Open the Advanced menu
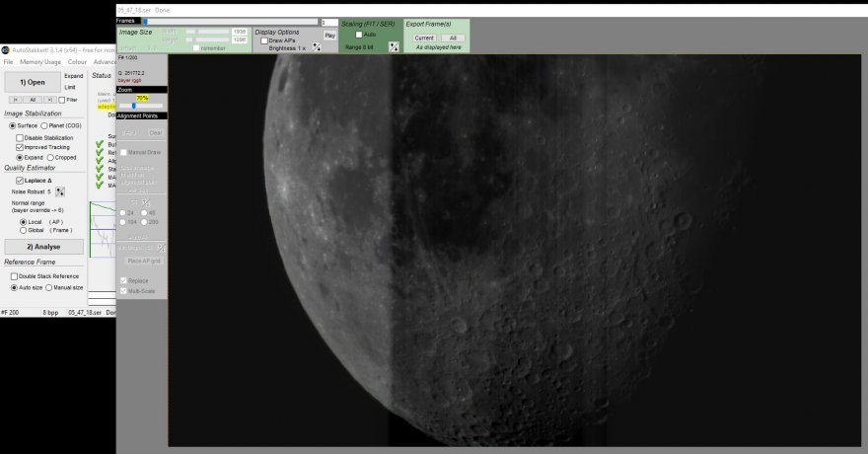This screenshot has height=454, width=868. 105,62
